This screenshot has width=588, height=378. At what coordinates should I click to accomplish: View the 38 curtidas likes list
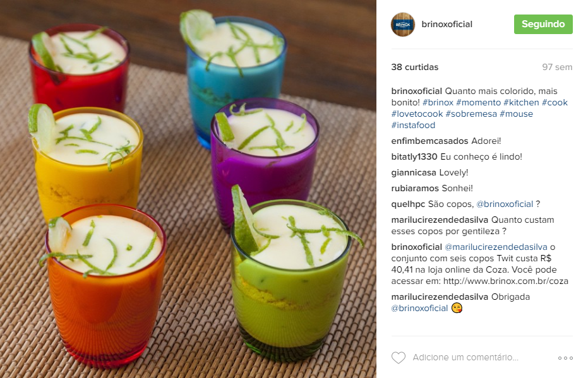point(415,67)
